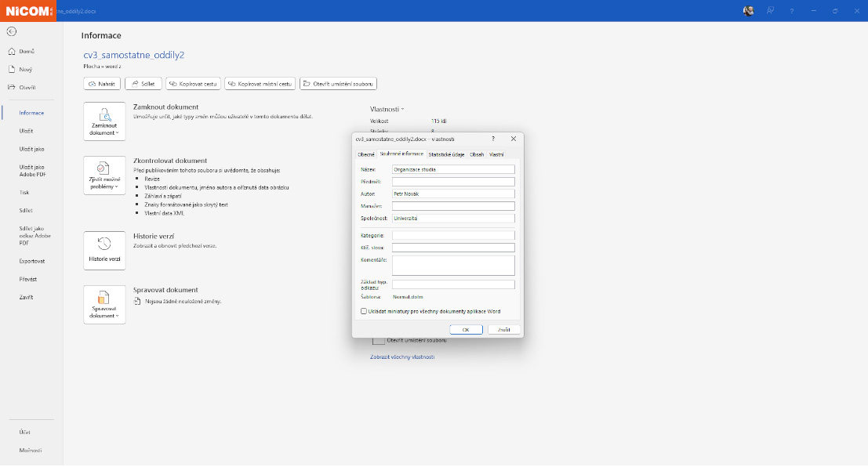
Task: Click Kopírovat cestu button
Action: [x=193, y=84]
